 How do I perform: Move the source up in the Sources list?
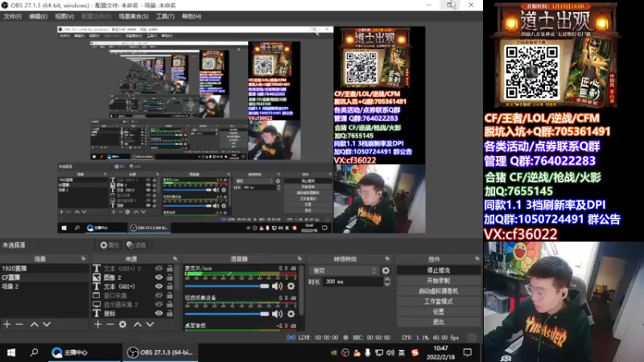(x=138, y=325)
